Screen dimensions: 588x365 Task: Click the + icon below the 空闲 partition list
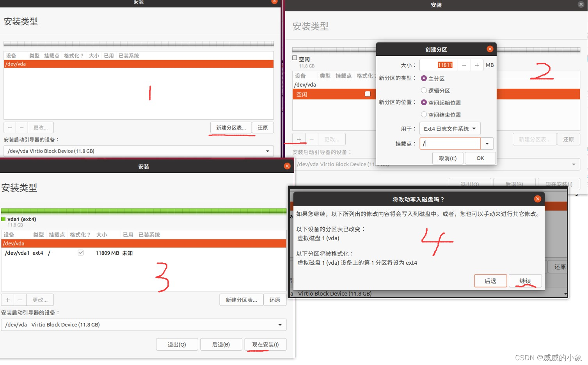[299, 139]
